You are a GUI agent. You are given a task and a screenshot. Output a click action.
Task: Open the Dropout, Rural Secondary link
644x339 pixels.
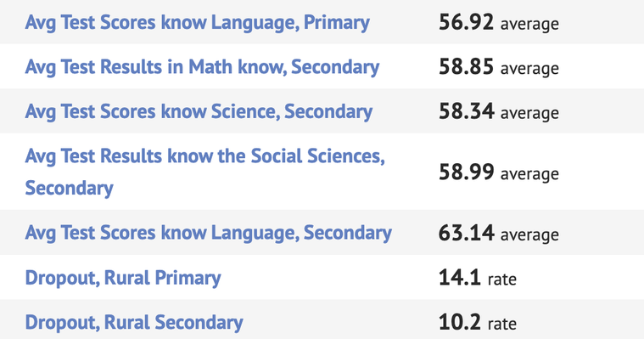134,322
